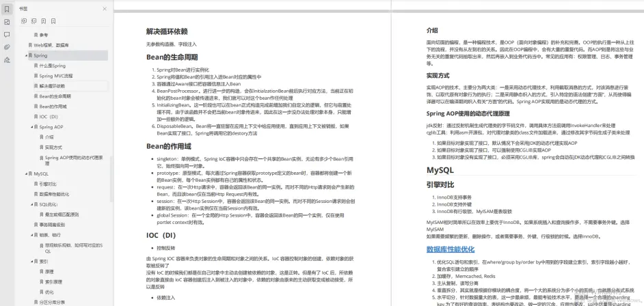Click the 数据库性能优化 link heading in document

point(451,249)
